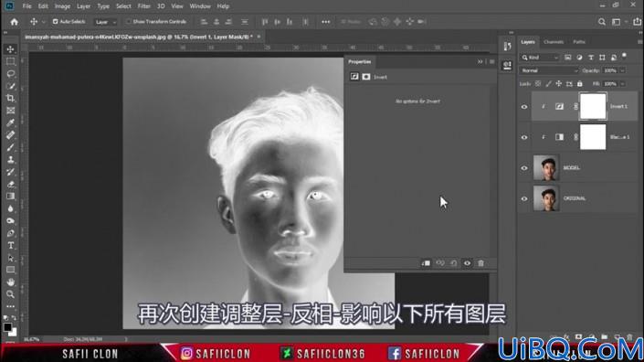
Task: Toggle Show Transform Controls checkbox
Action: click(129, 21)
